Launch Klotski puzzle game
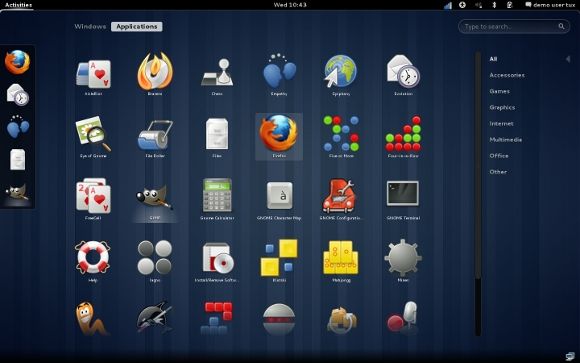 pos(279,261)
